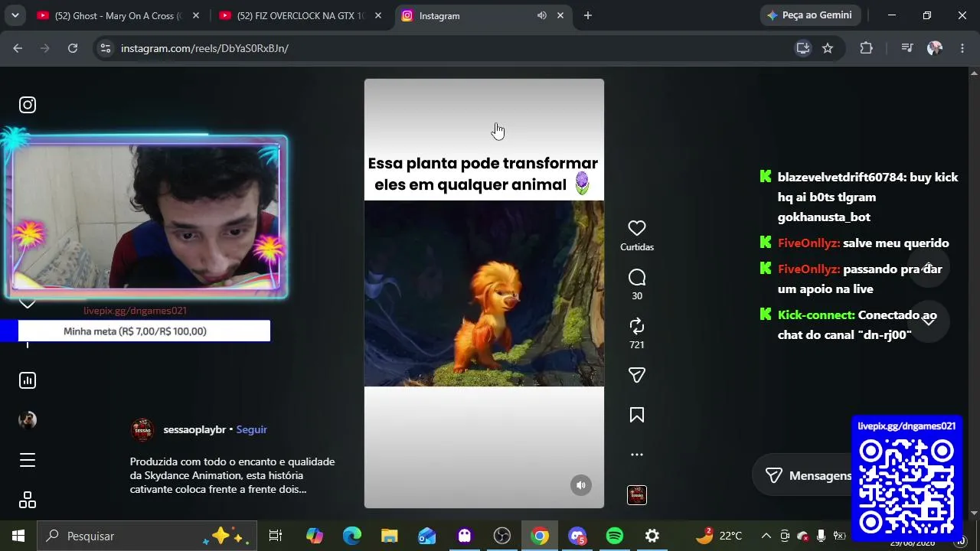Viewport: 980px width, 551px height.
Task: Open Windows Settings from the taskbar
Action: click(652, 536)
